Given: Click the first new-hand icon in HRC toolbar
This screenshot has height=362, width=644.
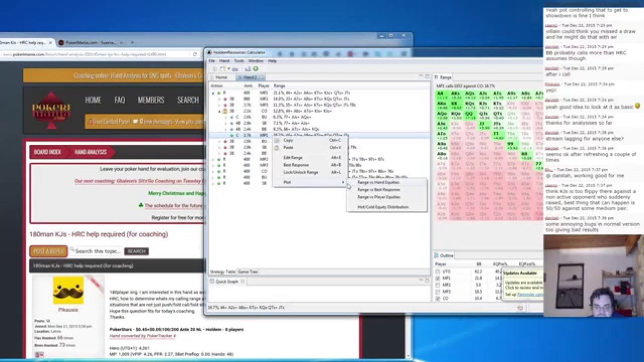Looking at the screenshot, I should pos(215,69).
